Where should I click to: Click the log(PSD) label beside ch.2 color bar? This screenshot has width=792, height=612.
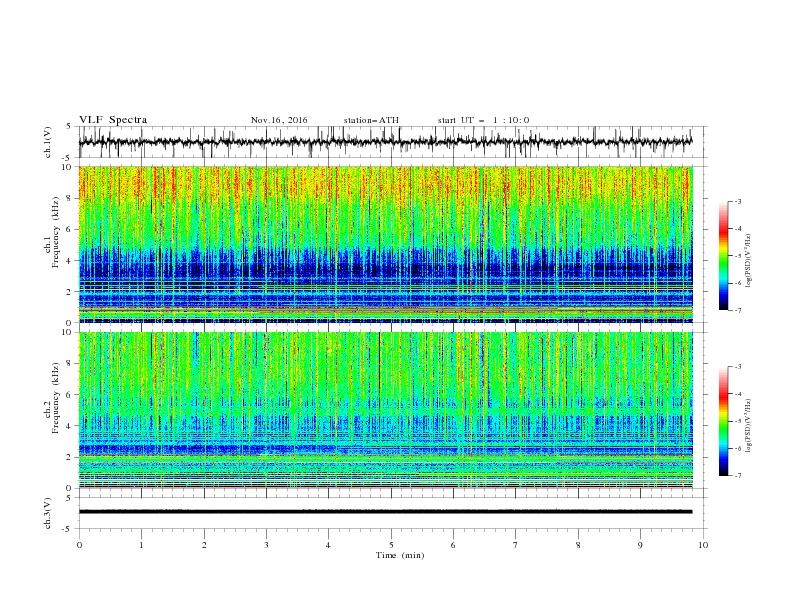[x=749, y=425]
